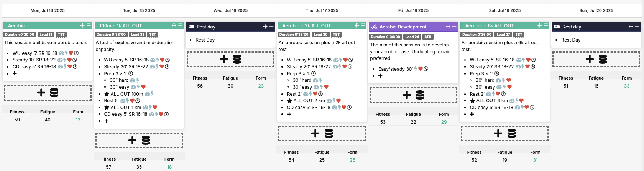The height and width of the screenshot is (171, 644).
Task: Click the TST tag on the 100m + 1k card
Action: [x=153, y=34]
